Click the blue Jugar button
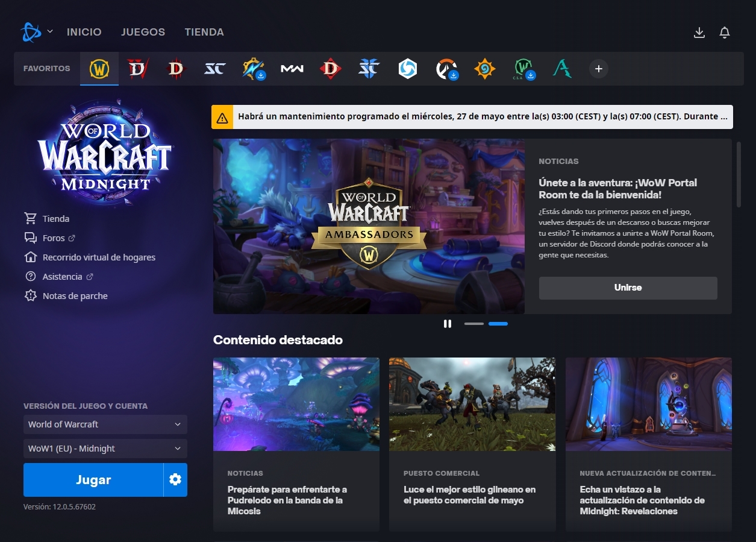 click(93, 480)
